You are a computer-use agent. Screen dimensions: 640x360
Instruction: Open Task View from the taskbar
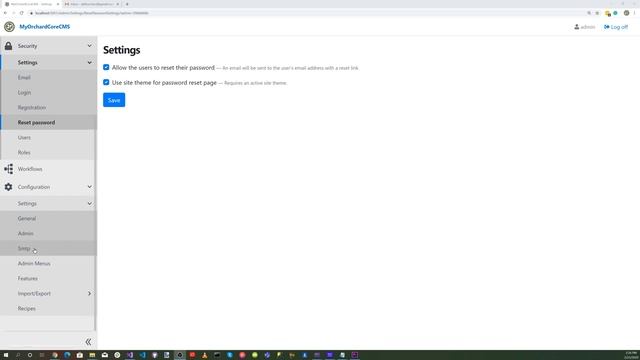(42, 355)
